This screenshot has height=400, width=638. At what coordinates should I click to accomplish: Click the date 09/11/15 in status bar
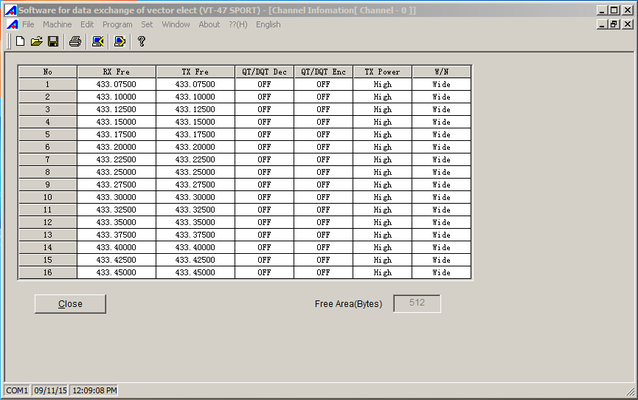50,391
